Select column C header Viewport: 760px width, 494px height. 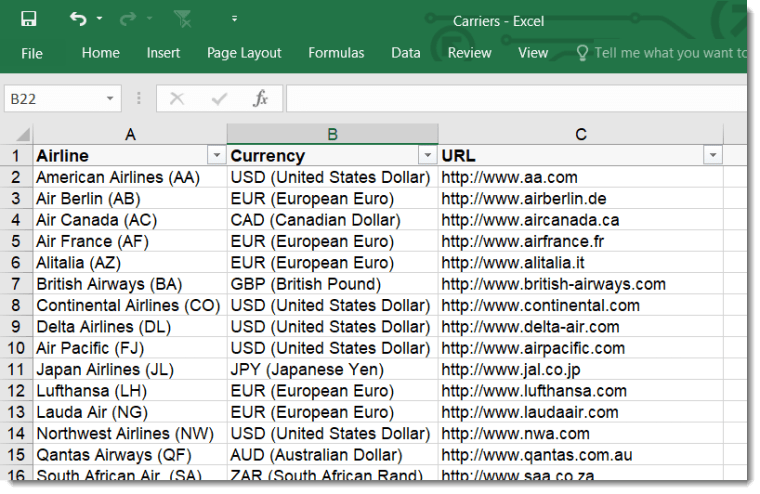coord(581,134)
